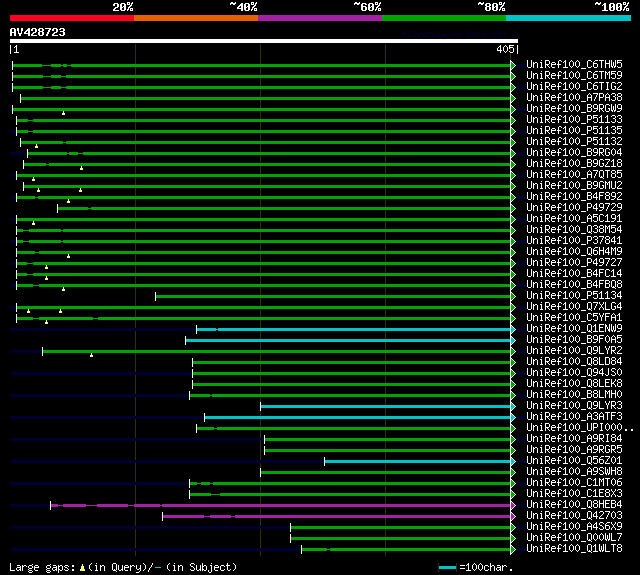Select the UniRef100_Q56Z01 label

574,461
